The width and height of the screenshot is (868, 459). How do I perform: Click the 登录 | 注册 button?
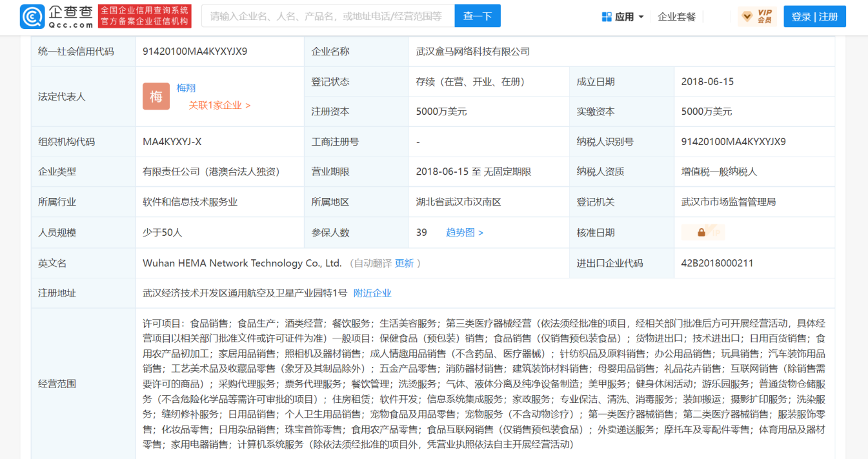click(x=814, y=17)
